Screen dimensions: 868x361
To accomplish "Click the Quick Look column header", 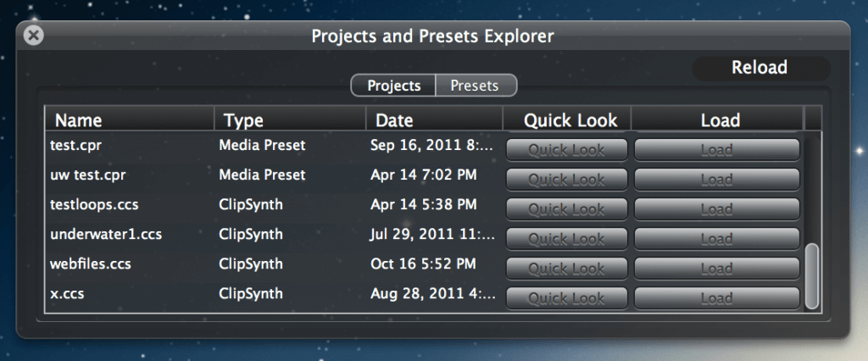I will [567, 120].
